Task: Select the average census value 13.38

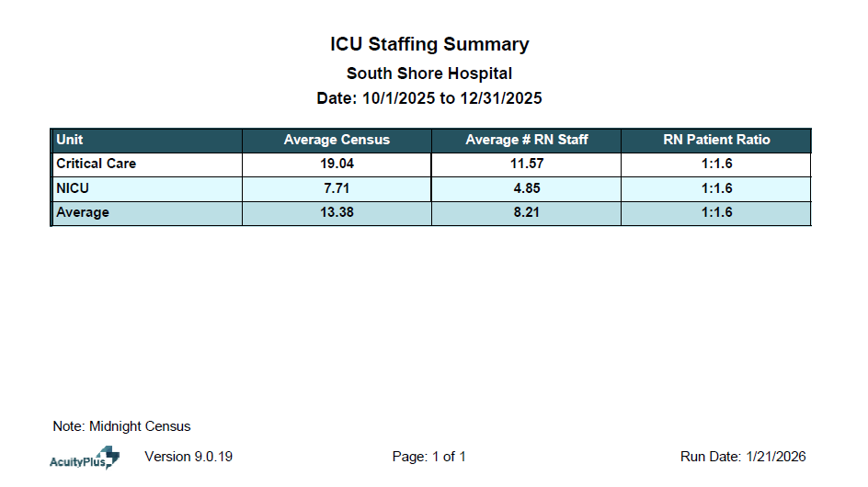Action: click(x=337, y=212)
